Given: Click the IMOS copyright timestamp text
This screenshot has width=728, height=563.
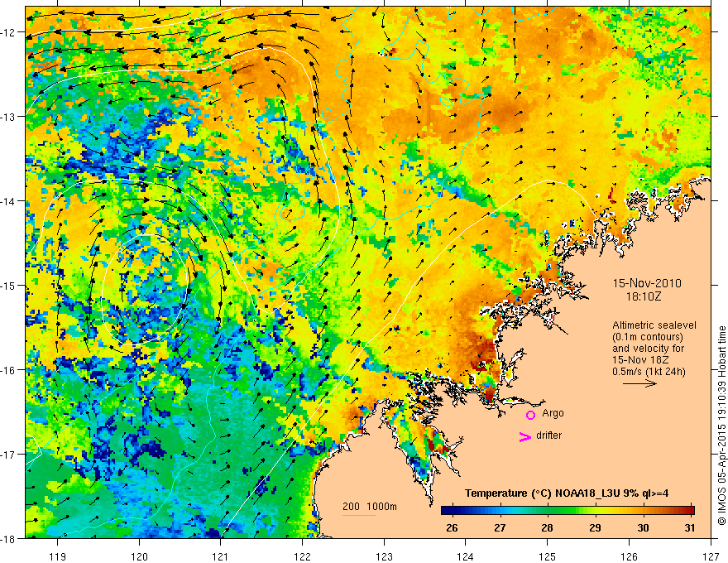Looking at the screenshot, I should [721, 426].
